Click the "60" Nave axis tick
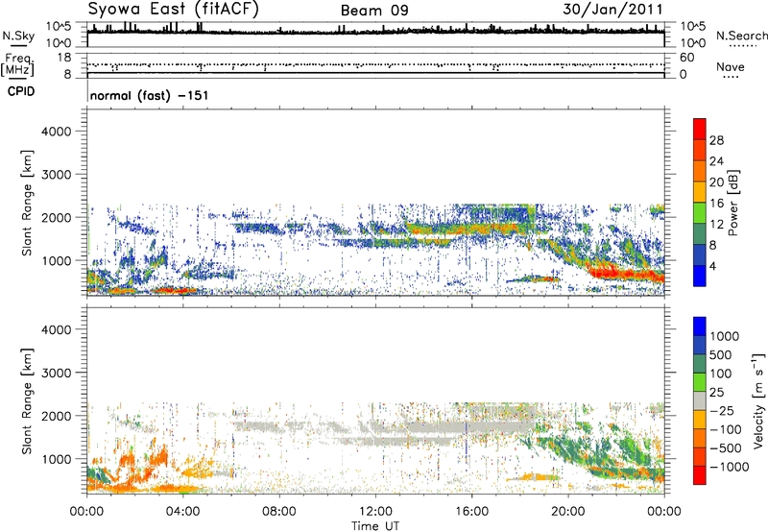The image size is (768, 532). click(687, 58)
